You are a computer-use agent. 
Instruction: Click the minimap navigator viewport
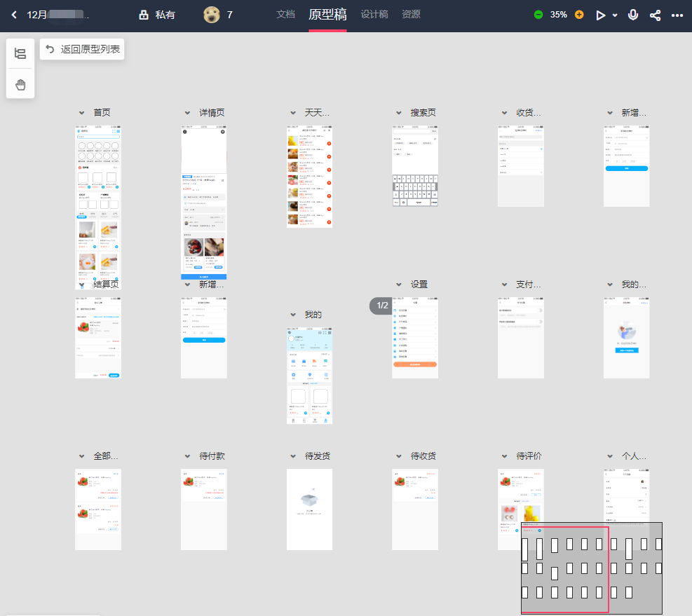pyautogui.click(x=565, y=570)
